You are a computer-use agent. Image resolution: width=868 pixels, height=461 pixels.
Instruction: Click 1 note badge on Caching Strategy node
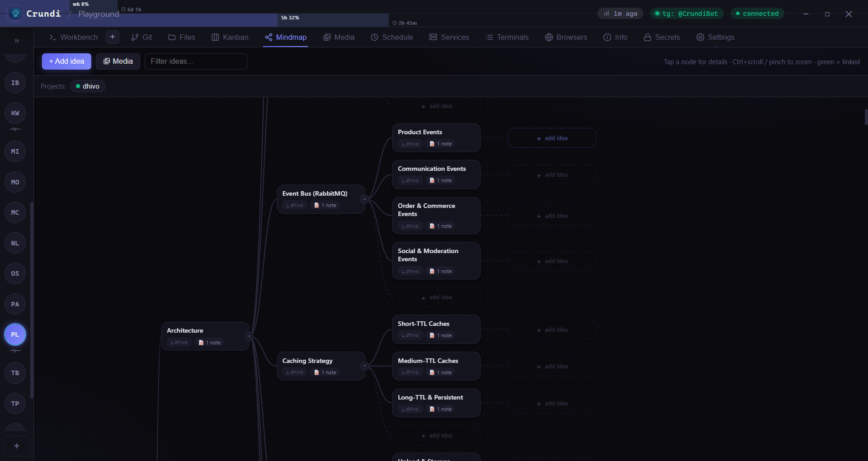click(325, 372)
